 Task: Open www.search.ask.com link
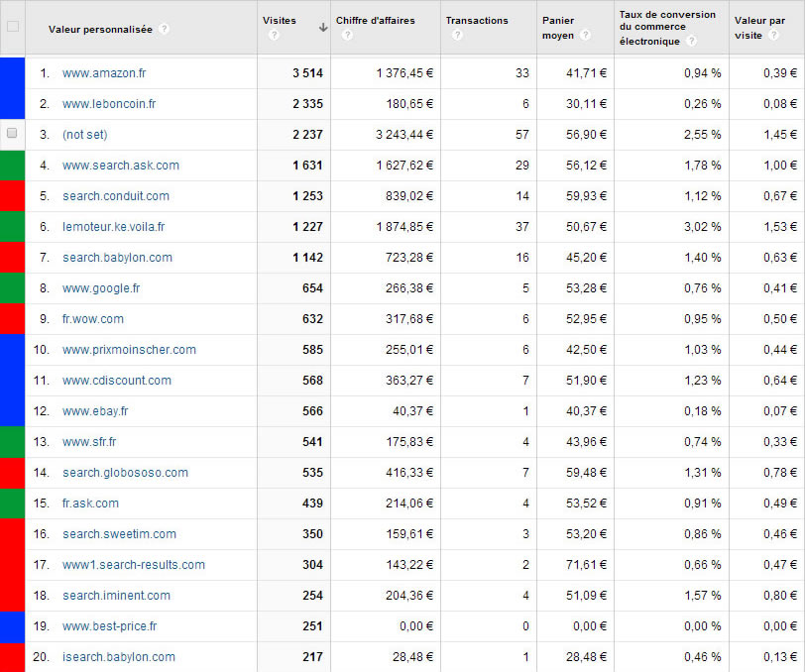point(121,166)
